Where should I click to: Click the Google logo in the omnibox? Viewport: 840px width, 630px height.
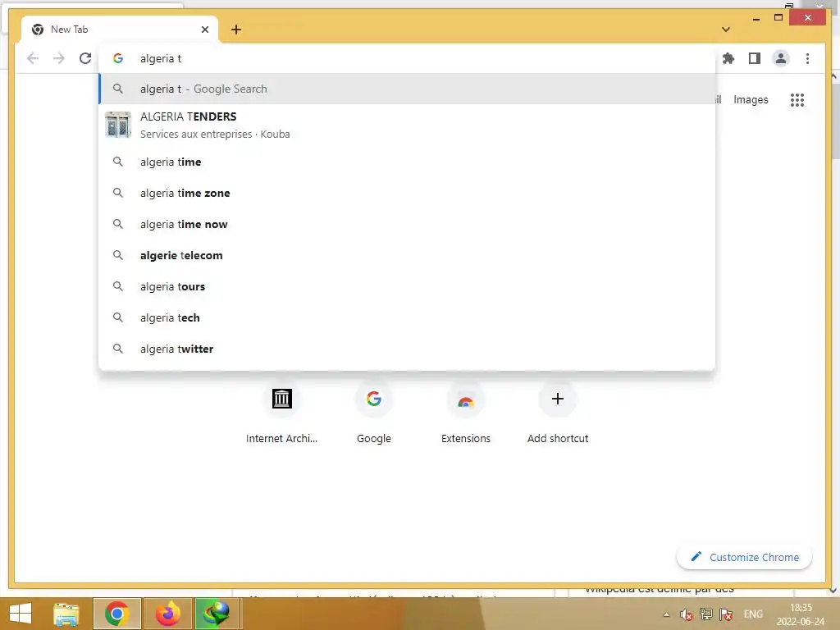(x=118, y=58)
